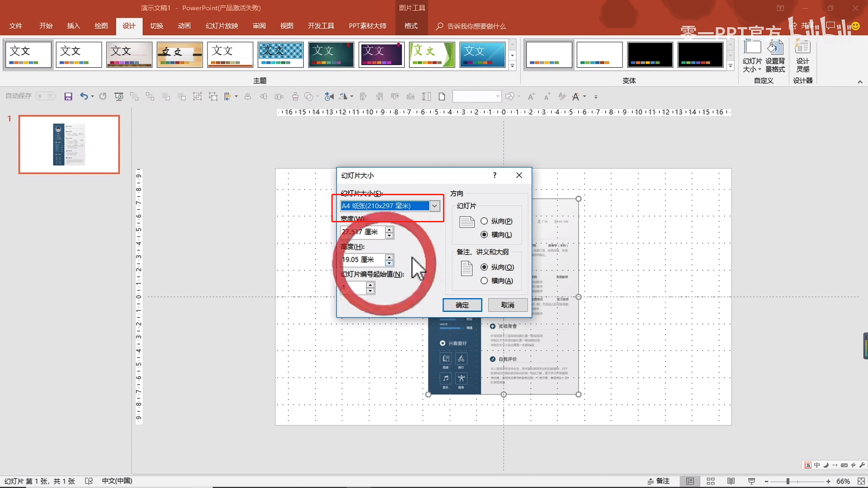Open Design Ideas in ribbon
This screenshot has width=868, height=488.
pyautogui.click(x=803, y=56)
